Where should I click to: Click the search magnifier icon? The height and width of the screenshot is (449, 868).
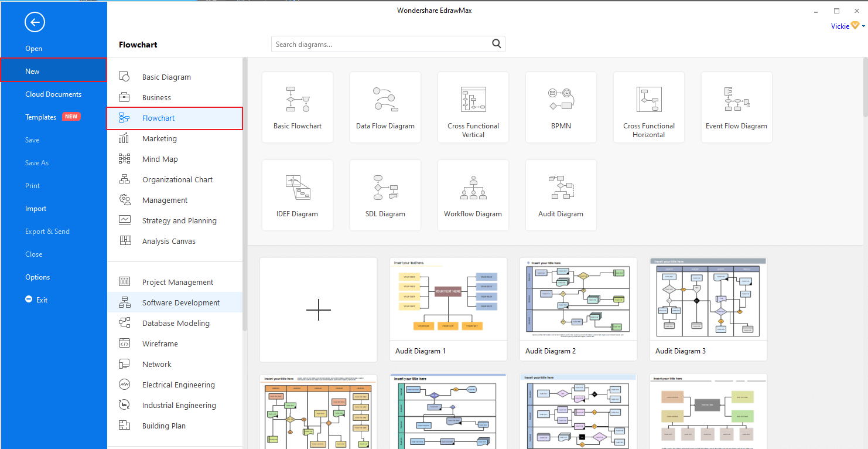497,43
